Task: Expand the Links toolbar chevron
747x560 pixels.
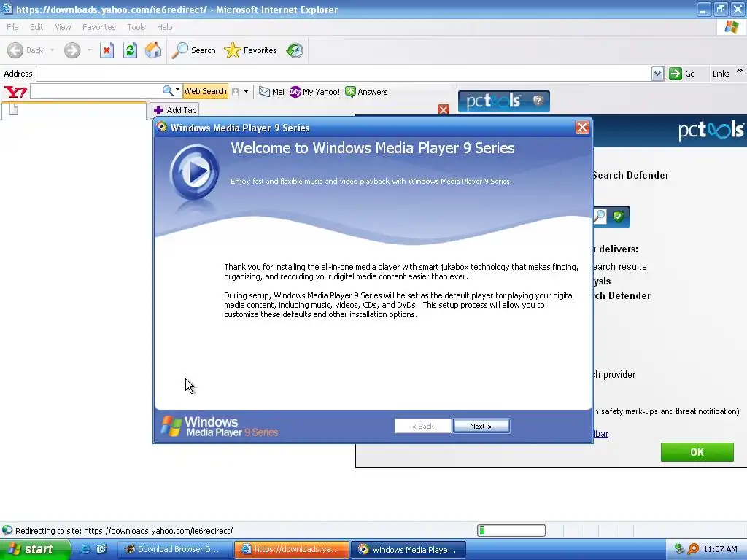Action: (740, 71)
